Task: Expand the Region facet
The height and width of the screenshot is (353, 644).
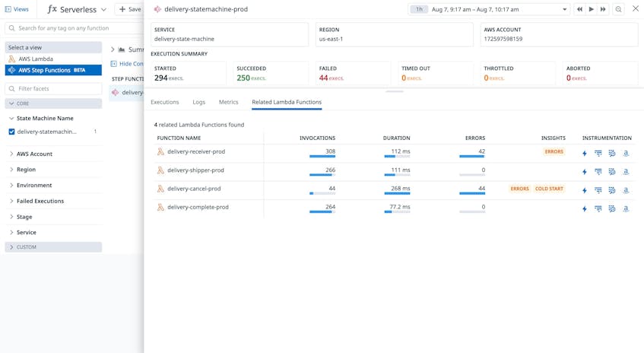Action: (11, 170)
